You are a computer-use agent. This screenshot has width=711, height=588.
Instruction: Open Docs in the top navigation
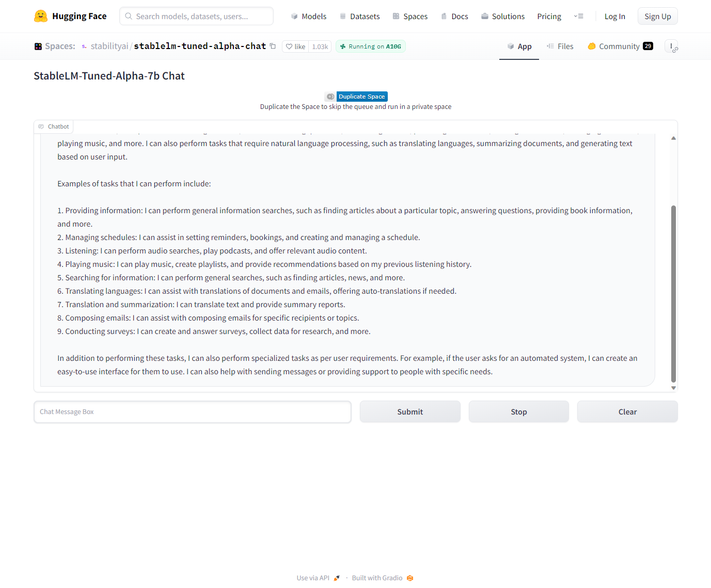tap(454, 17)
